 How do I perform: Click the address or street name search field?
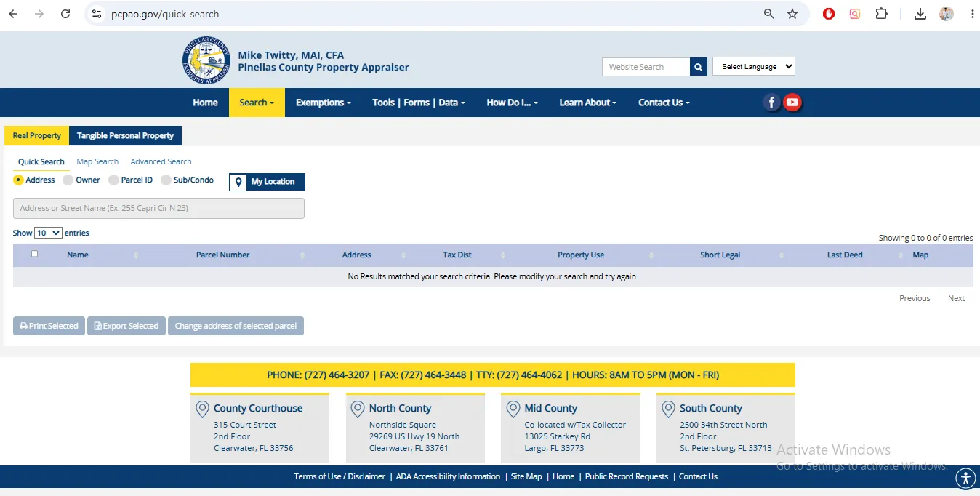click(158, 208)
